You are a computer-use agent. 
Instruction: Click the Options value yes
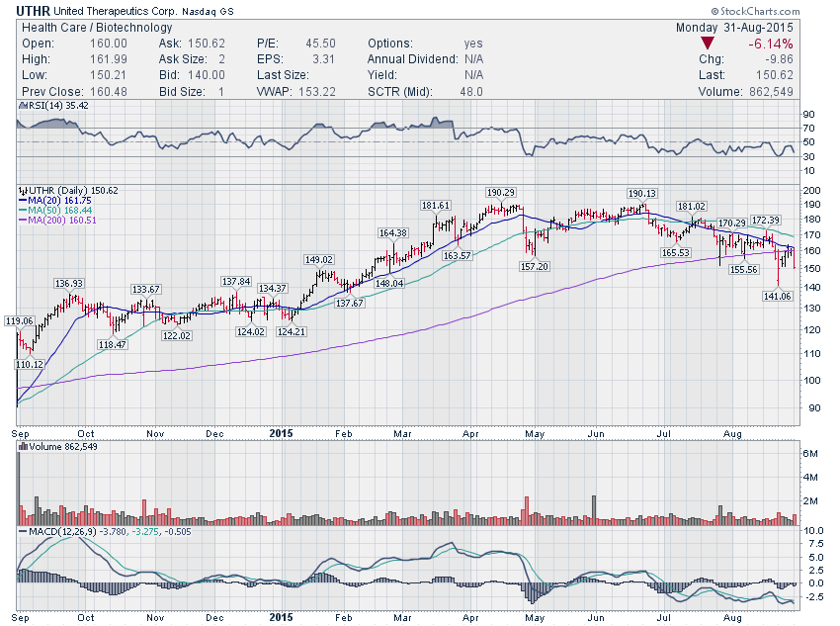click(x=473, y=44)
